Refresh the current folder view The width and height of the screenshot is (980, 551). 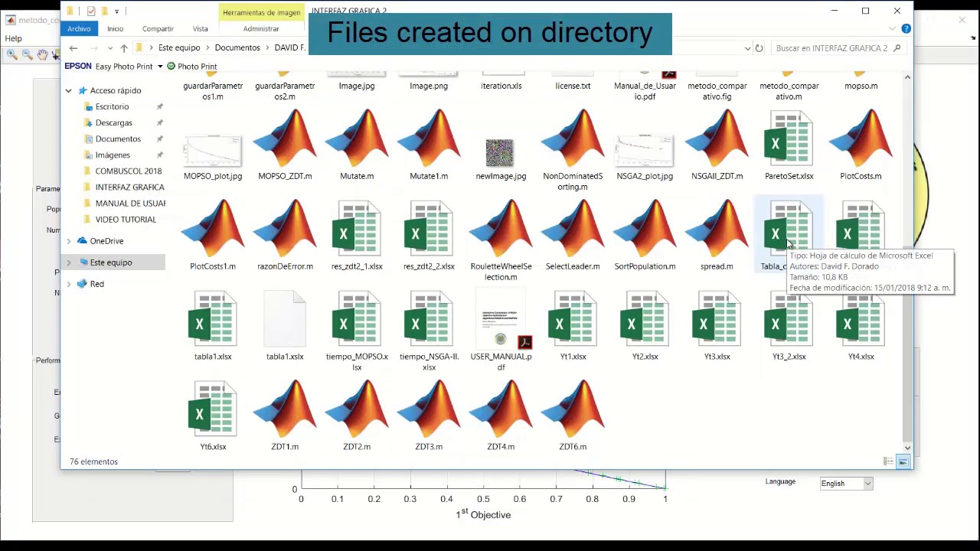759,48
